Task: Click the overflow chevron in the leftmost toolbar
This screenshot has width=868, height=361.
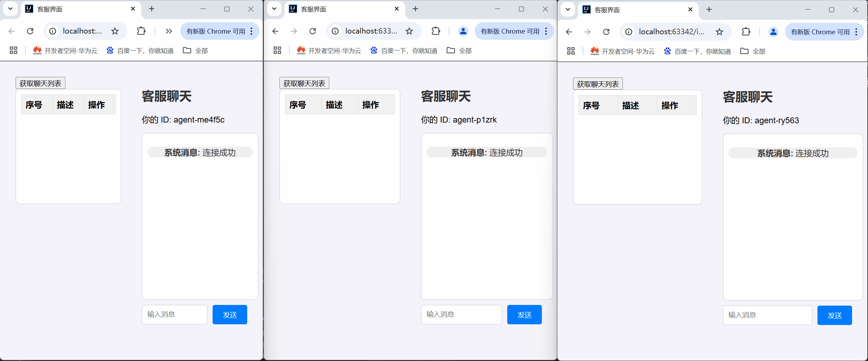Action: pos(168,31)
